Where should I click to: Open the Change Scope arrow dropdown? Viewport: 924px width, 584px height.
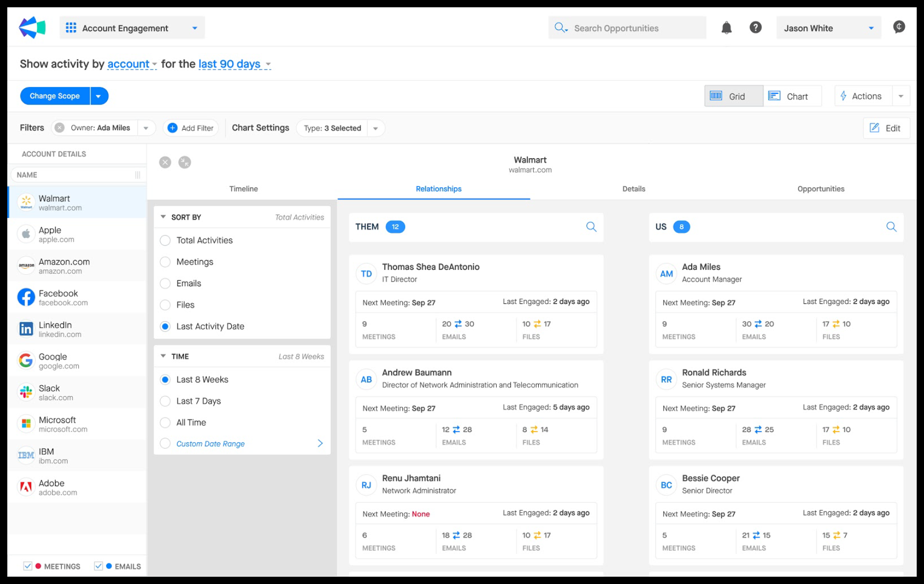click(99, 96)
